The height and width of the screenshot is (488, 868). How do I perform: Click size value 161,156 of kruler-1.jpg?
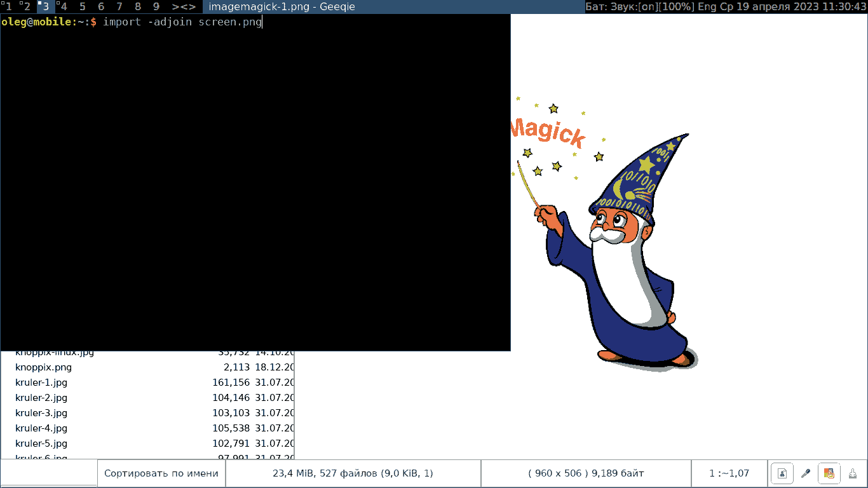click(231, 383)
